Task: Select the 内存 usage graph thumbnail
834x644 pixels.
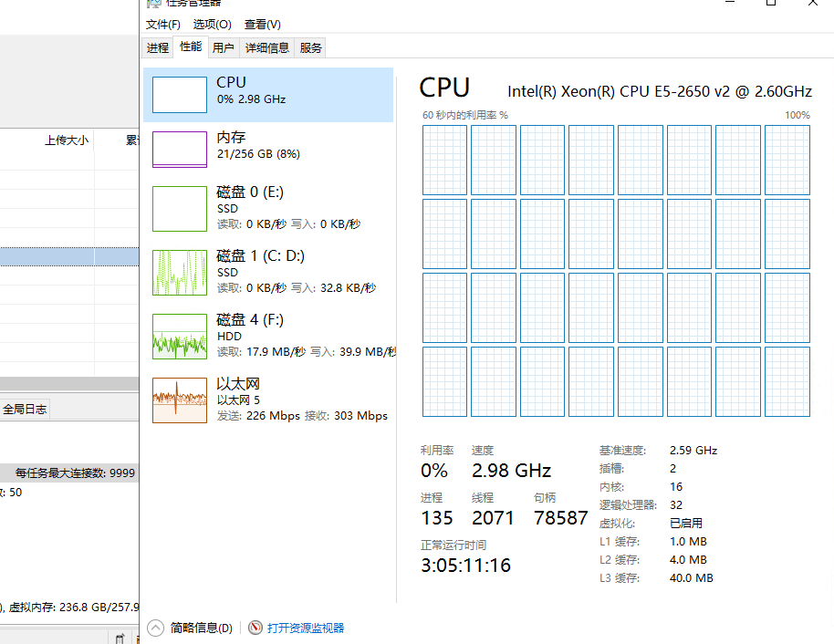Action: 179,150
